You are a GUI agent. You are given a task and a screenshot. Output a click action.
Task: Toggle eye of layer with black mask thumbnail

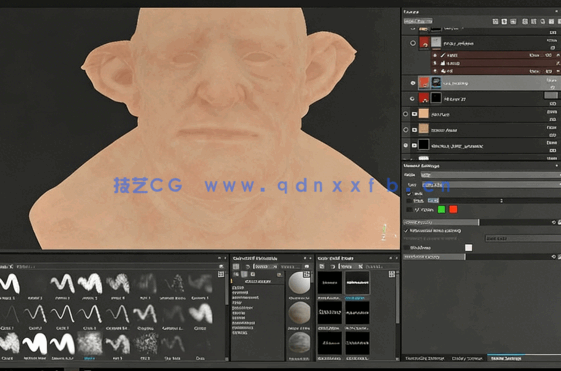(x=412, y=99)
